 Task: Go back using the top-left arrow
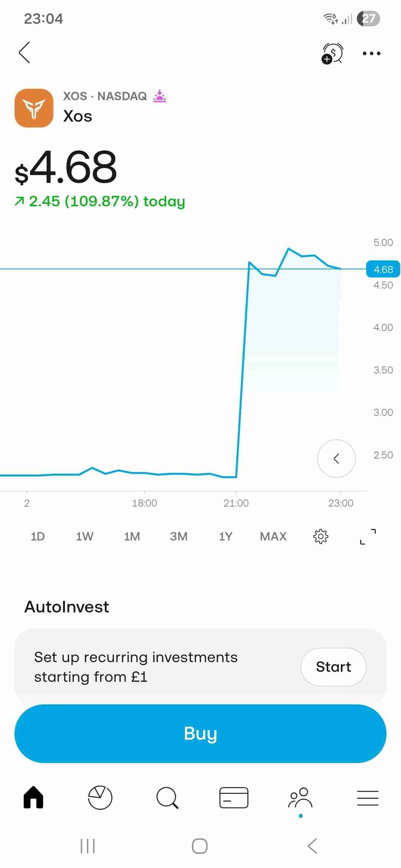click(25, 52)
